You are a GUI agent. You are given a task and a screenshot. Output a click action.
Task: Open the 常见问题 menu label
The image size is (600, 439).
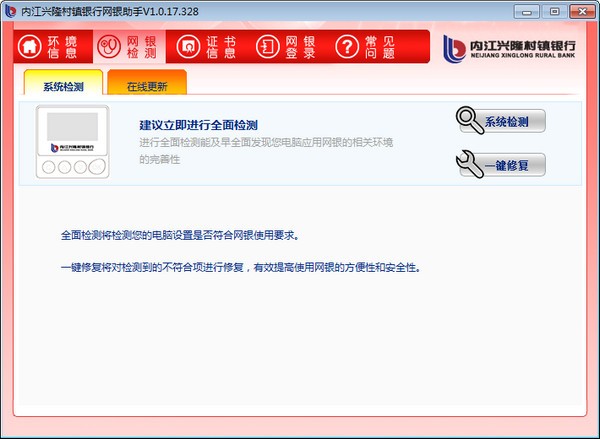pyautogui.click(x=380, y=47)
